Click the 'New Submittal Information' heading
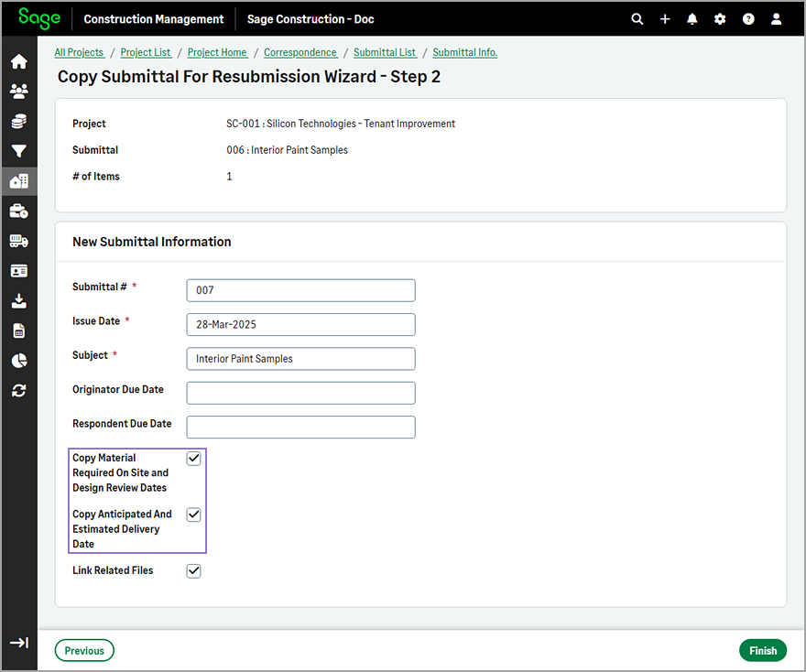This screenshot has width=806, height=672. 152,242
